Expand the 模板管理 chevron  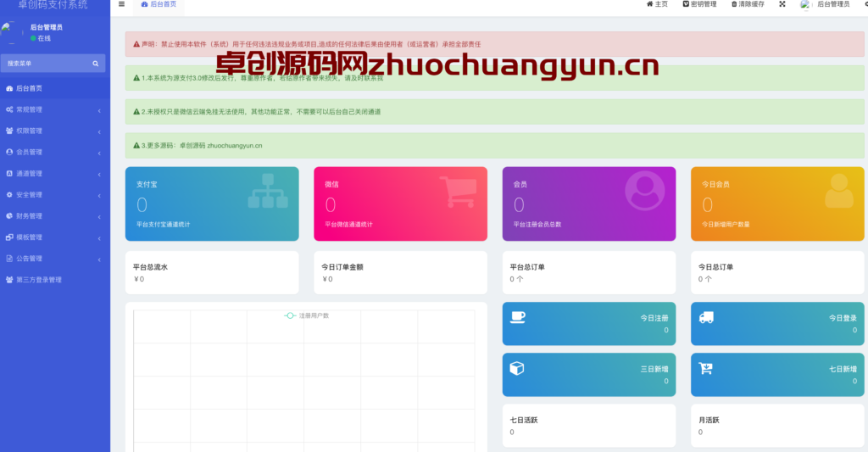tap(100, 237)
